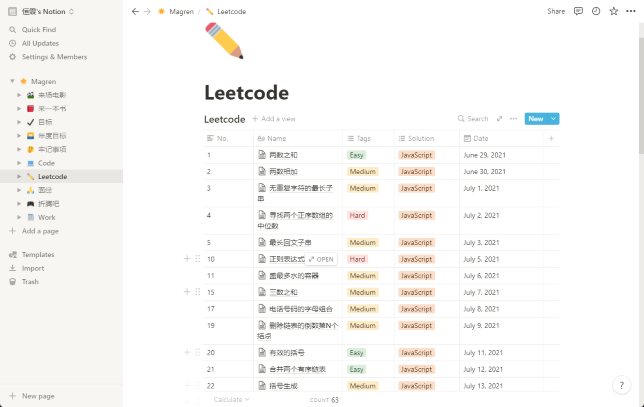Expand database to full page view
Screen dimensions: 644x407
pos(500,118)
